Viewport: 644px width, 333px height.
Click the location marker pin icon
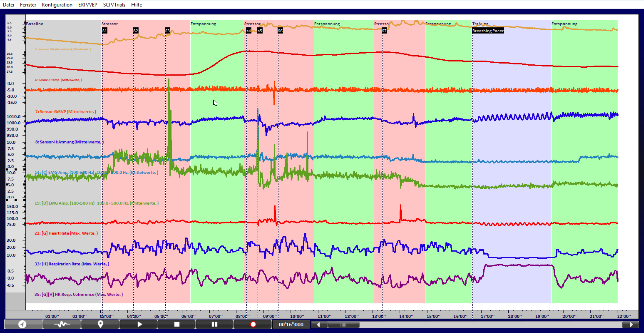[x=100, y=324]
